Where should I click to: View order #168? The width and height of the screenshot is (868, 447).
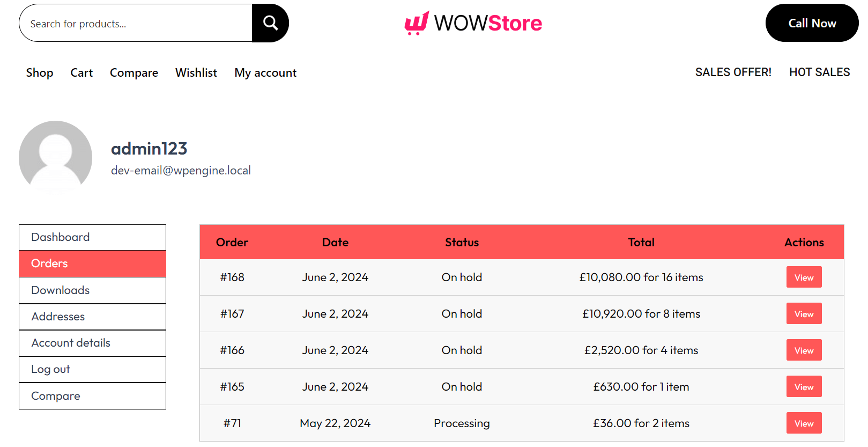[804, 277]
